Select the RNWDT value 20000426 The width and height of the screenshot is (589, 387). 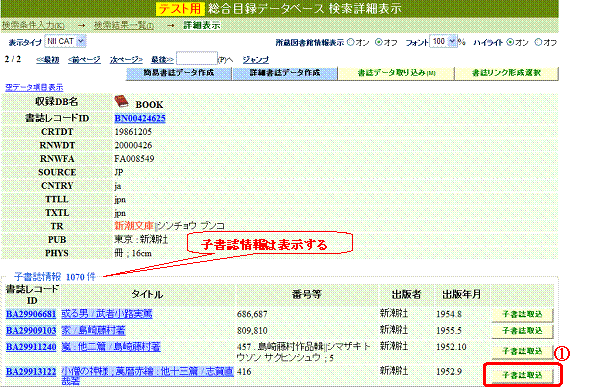click(134, 145)
